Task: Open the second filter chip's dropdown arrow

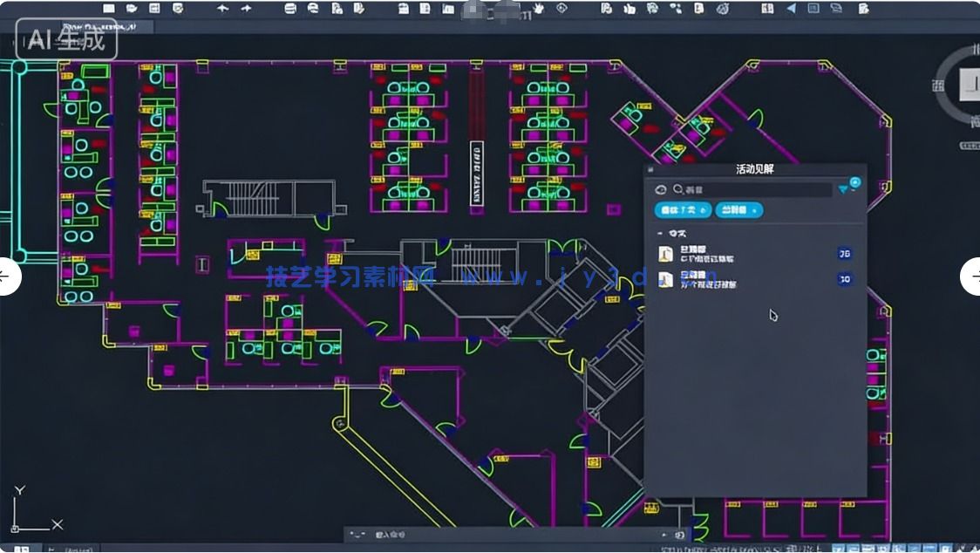Action: pos(752,210)
